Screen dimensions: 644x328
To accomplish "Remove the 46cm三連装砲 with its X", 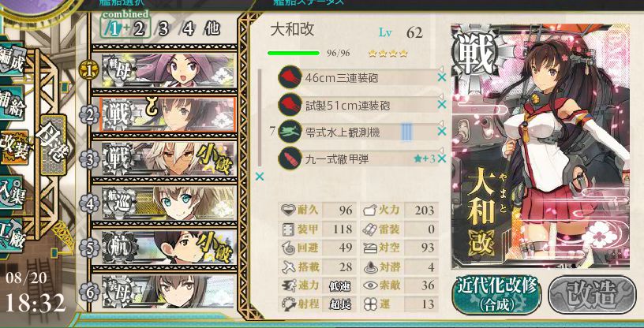I will pyautogui.click(x=442, y=77).
